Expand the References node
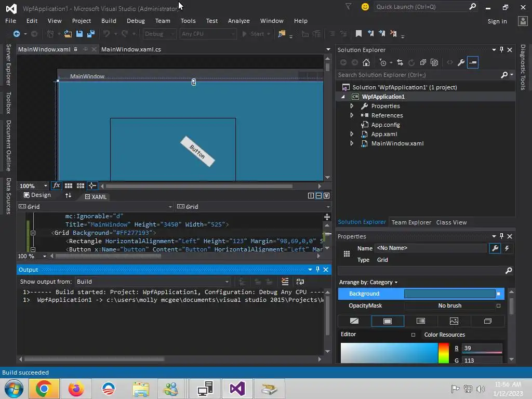 click(352, 115)
